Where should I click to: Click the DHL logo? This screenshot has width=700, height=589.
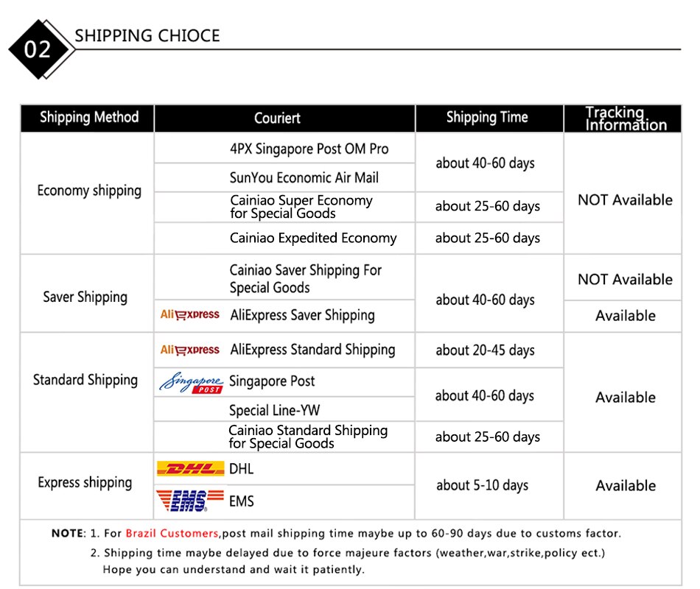[x=190, y=468]
